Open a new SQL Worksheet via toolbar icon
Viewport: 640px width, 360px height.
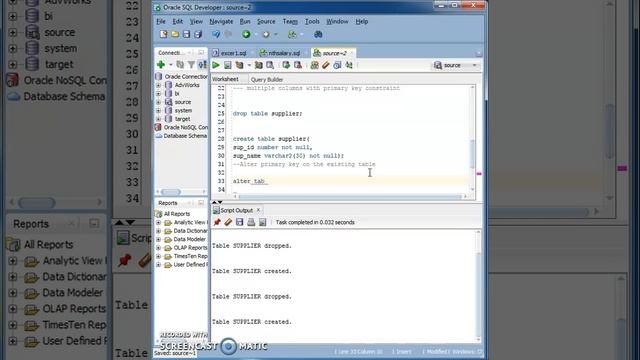pos(292,34)
